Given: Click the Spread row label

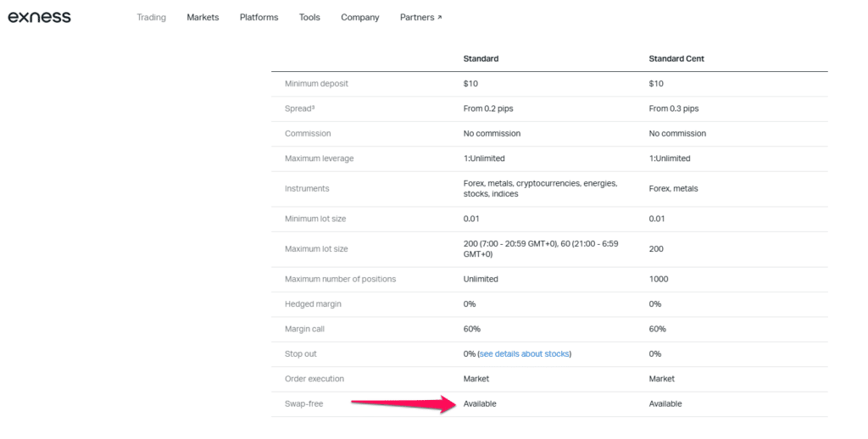Looking at the screenshot, I should tap(299, 108).
